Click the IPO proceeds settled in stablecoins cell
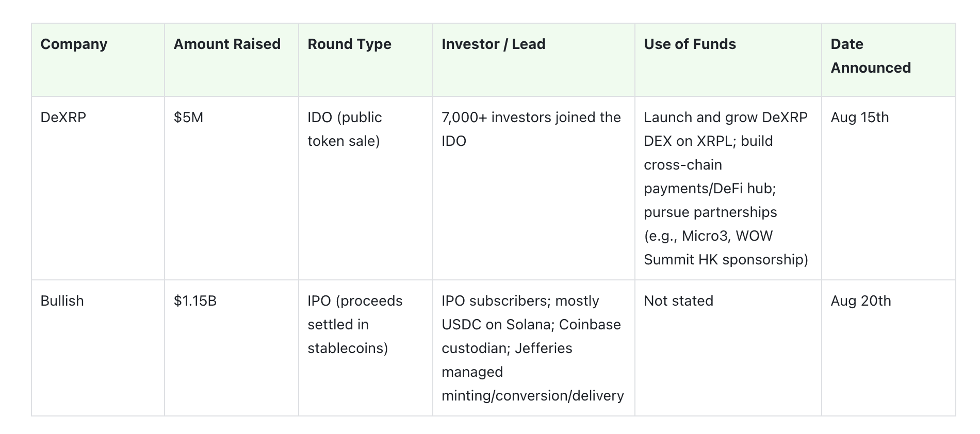Screen dimensions: 980x434 coord(354,324)
